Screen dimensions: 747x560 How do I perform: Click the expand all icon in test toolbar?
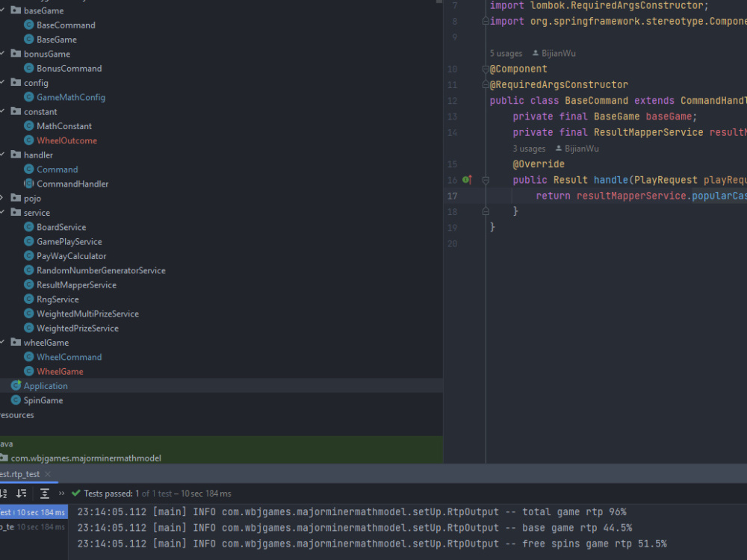coord(44,494)
